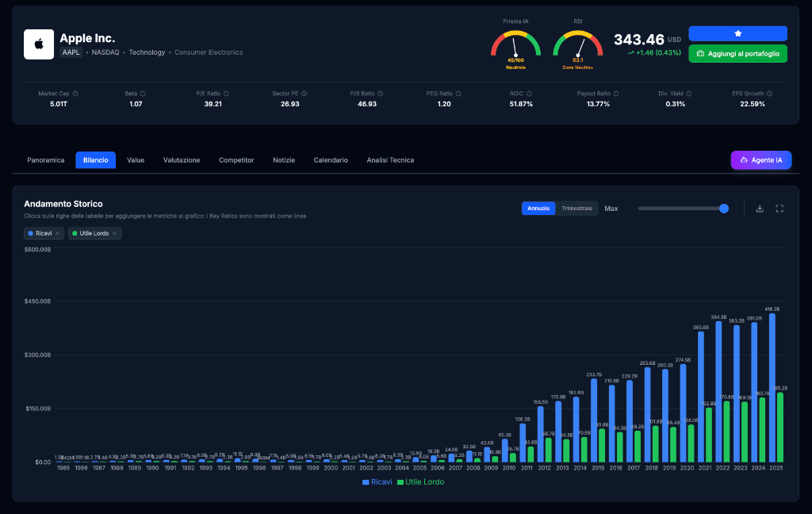Click Sector PE info icon
The image size is (812, 514).
(304, 94)
